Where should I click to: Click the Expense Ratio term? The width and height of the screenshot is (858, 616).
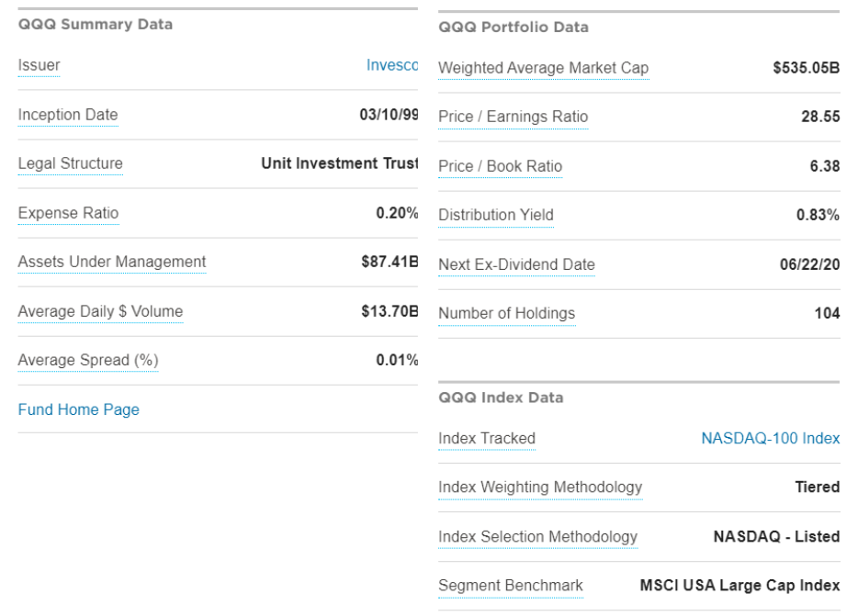pyautogui.click(x=68, y=213)
